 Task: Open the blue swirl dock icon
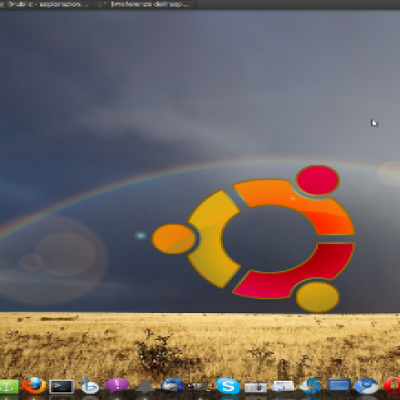(x=311, y=386)
